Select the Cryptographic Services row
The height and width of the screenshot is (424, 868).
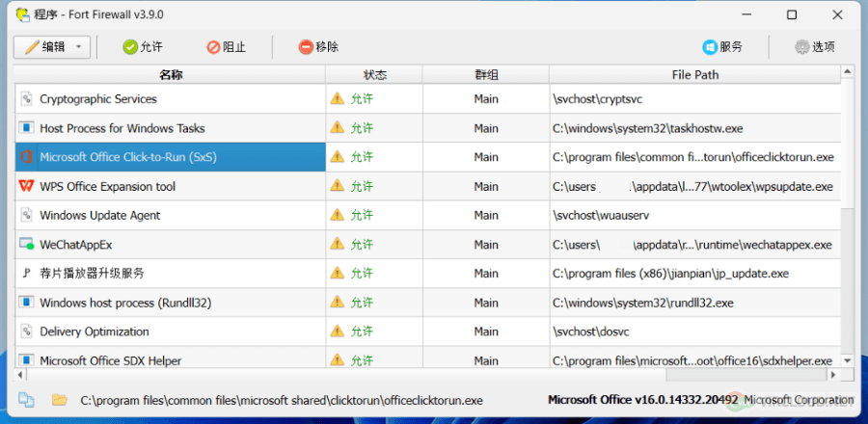point(427,99)
